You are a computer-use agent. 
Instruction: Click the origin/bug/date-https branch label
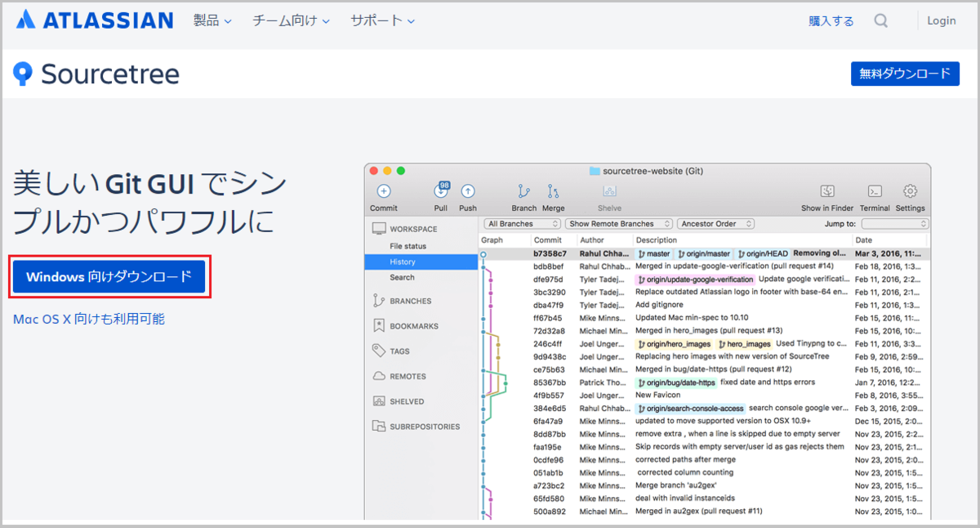point(676,383)
